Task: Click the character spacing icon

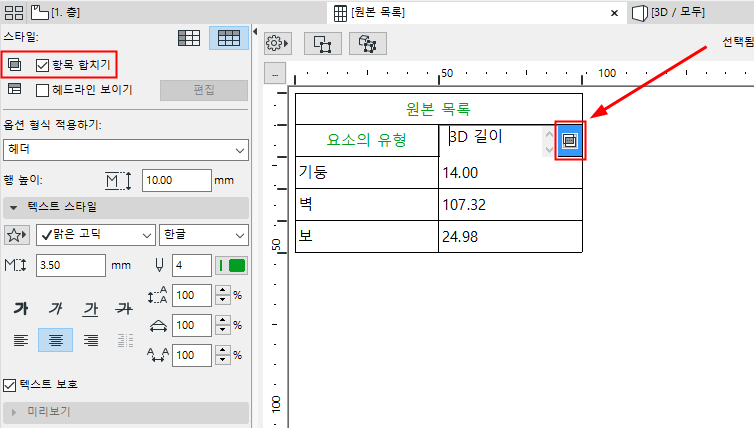Action: (158, 355)
